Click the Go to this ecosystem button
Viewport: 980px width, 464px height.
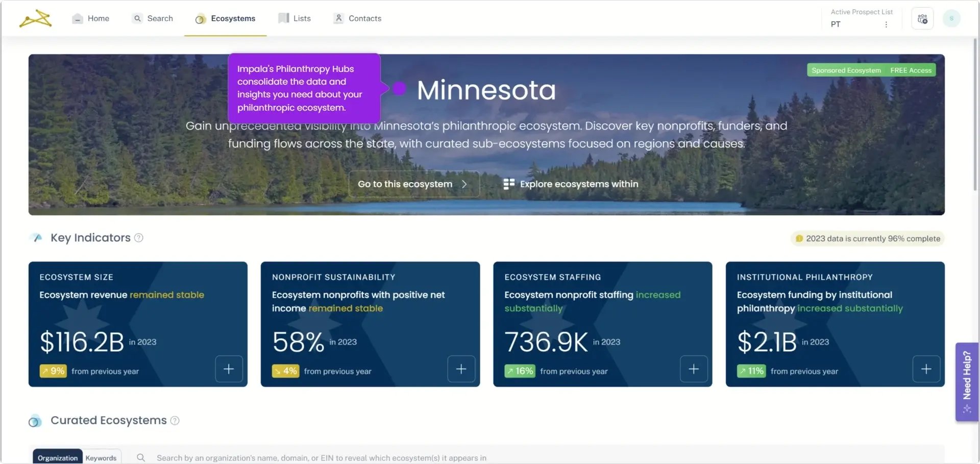coord(413,184)
